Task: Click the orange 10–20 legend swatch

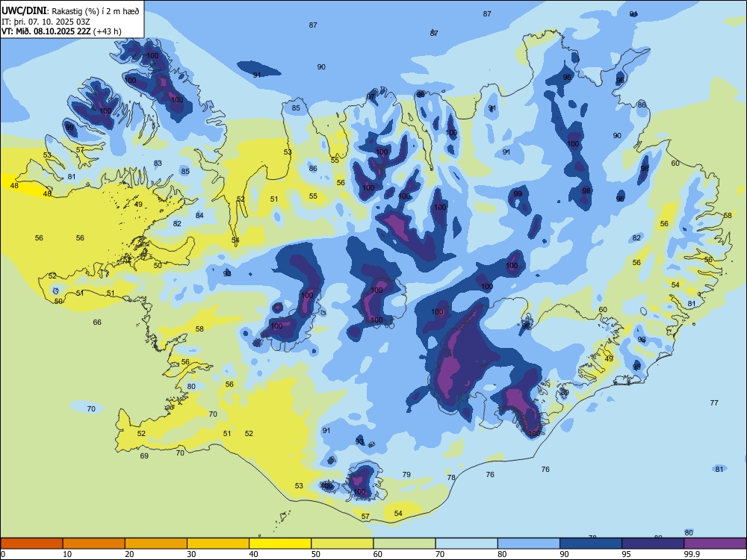Action: point(94,544)
